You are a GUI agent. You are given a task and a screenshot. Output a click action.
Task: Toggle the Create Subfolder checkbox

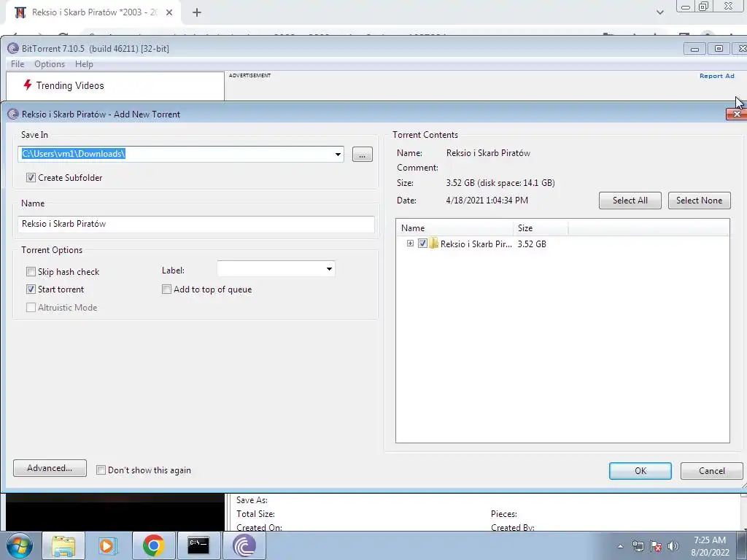coord(31,178)
